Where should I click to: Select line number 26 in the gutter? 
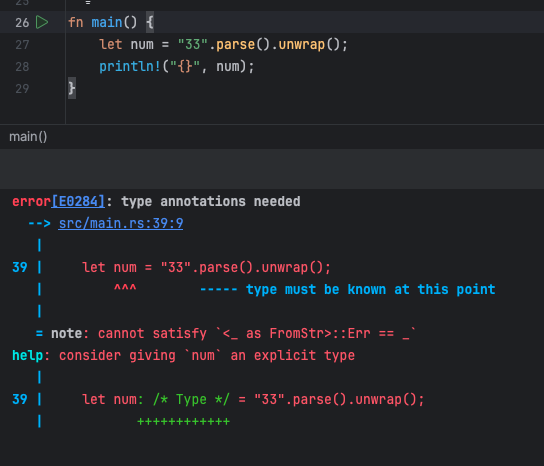[x=22, y=23]
